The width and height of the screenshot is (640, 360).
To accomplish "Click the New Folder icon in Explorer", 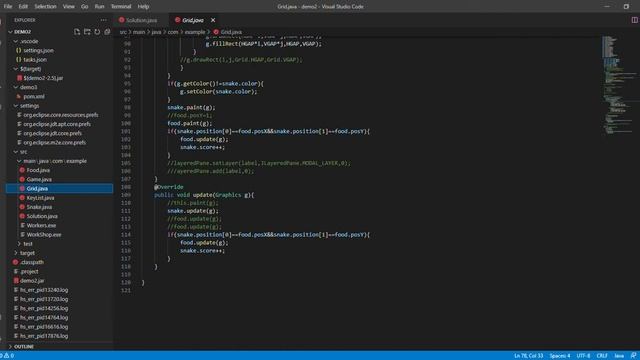I will [x=87, y=32].
